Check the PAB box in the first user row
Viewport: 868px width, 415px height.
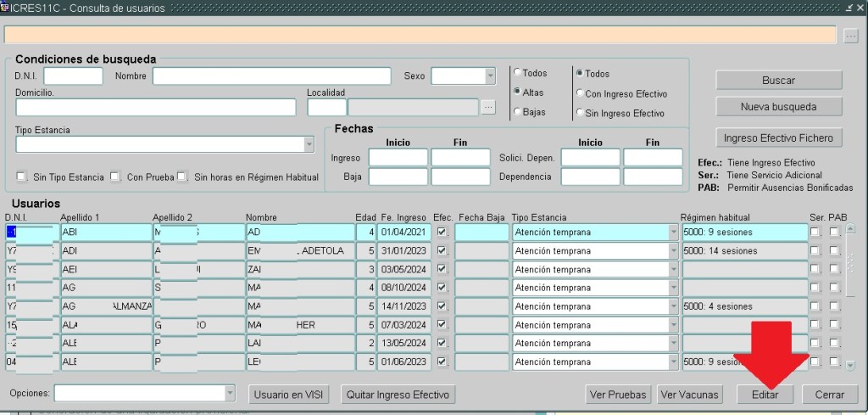[x=834, y=232]
